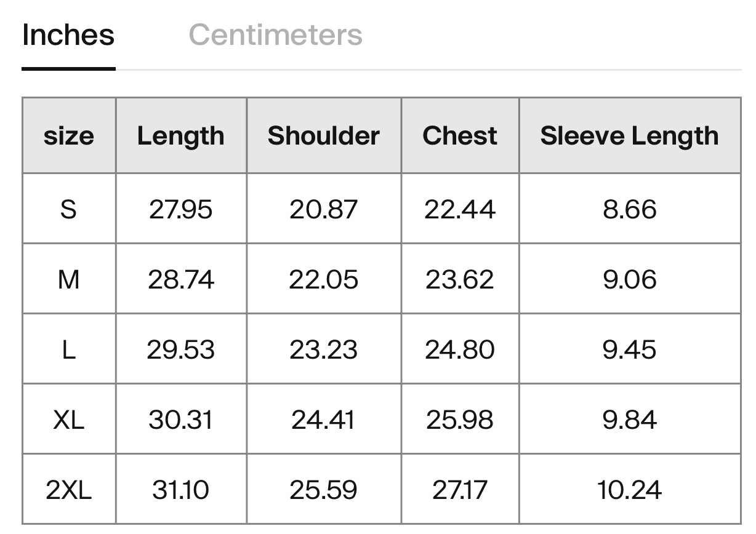
Task: Click the Sleeve Length column header
Action: point(630,135)
